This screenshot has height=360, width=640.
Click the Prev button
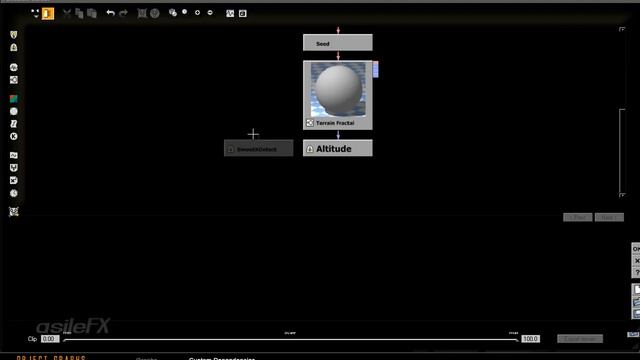[x=578, y=218]
